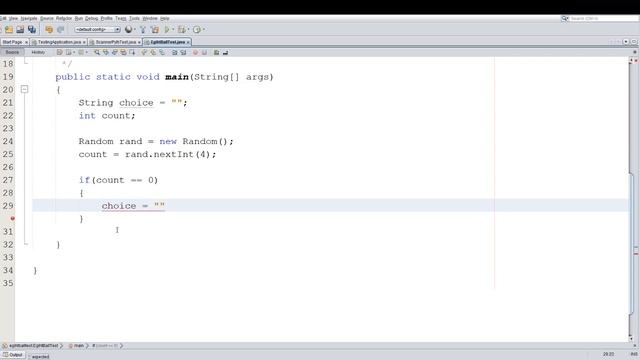Close the EightBallTest.java tab
Screen dimensions: 640x360
pyautogui.click(x=188, y=42)
